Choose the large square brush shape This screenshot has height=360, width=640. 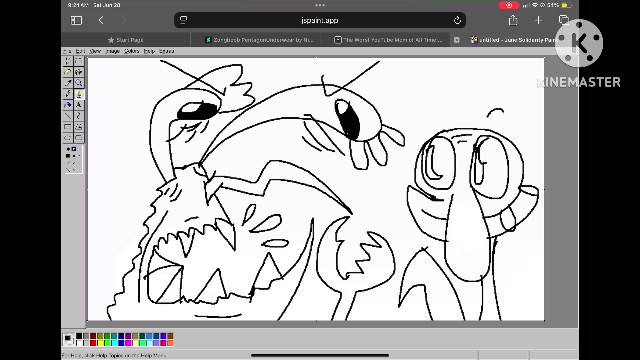point(68,156)
